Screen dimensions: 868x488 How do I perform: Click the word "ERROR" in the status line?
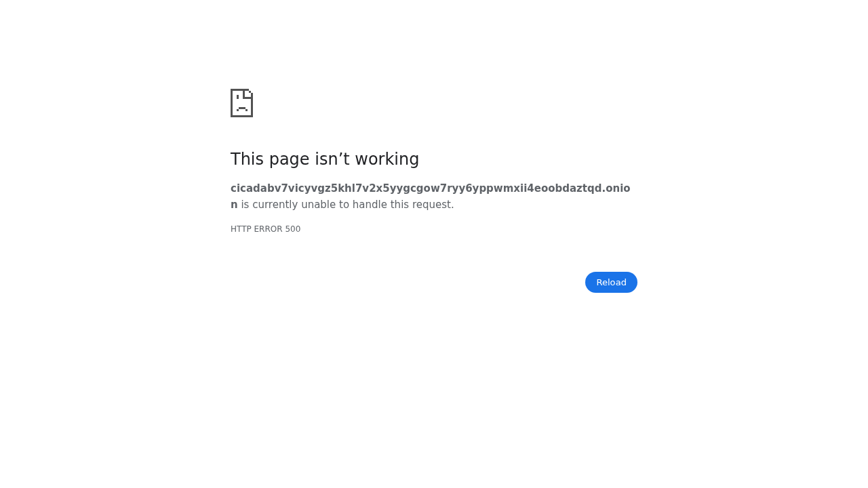pyautogui.click(x=267, y=229)
